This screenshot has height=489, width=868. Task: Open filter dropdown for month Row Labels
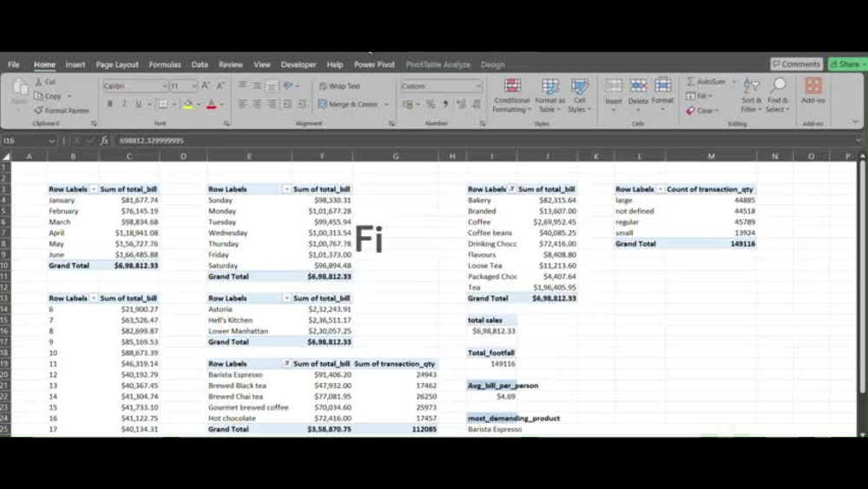tap(94, 188)
